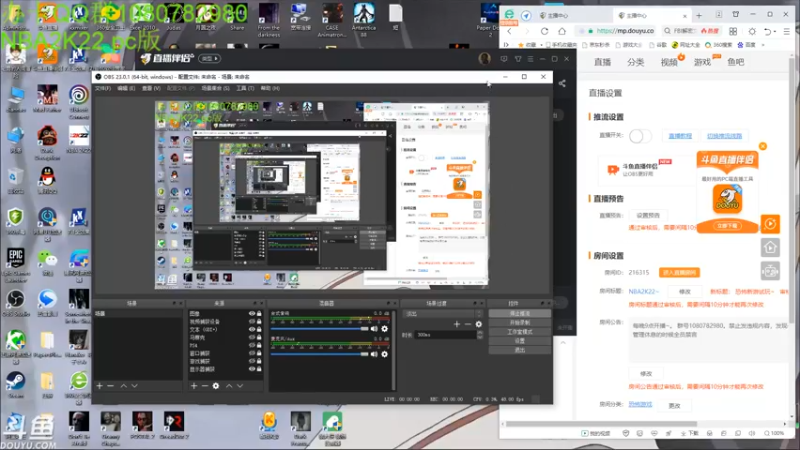This screenshot has width=800, height=450.
Task: Adjust the desktop audio volume slider in OBS
Action: [x=319, y=329]
